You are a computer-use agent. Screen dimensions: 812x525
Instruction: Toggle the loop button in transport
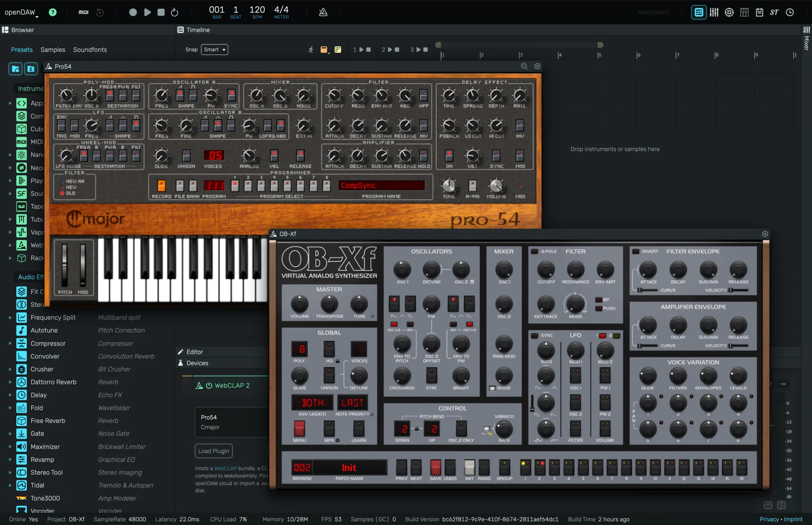pyautogui.click(x=175, y=12)
